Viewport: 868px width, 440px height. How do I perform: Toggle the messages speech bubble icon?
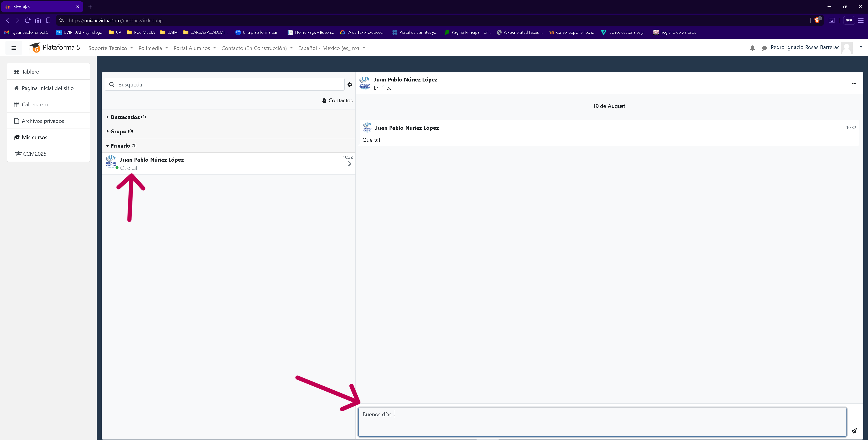pos(764,48)
